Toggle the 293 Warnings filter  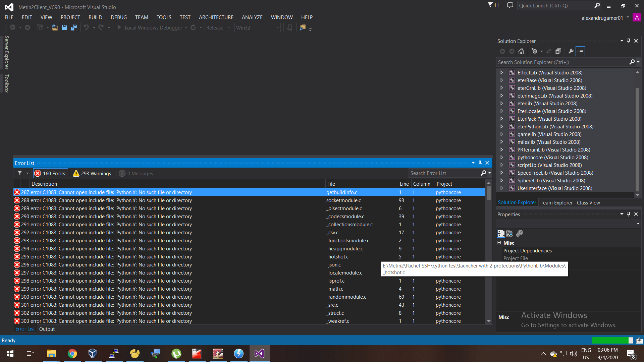click(92, 173)
